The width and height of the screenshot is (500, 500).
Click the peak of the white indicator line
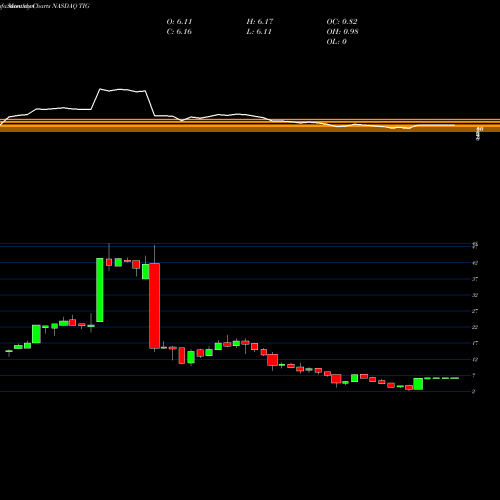(x=100, y=89)
